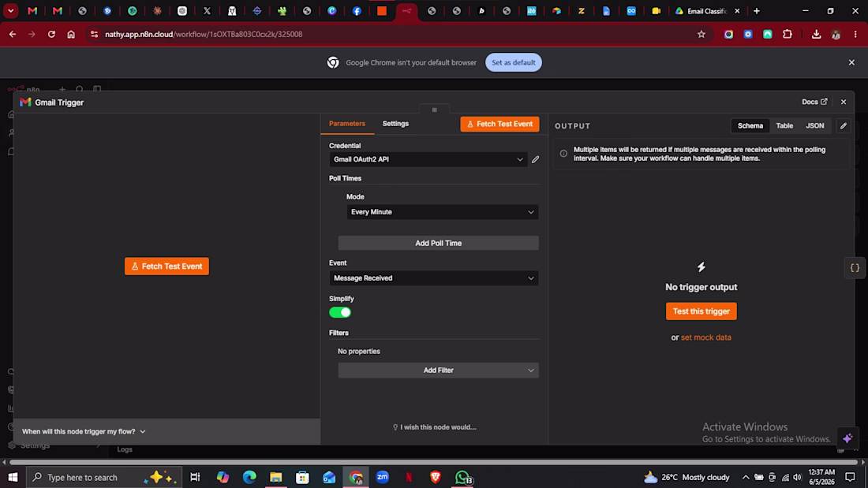The width and height of the screenshot is (868, 488).
Task: Open Chrome downloads
Action: [816, 35]
